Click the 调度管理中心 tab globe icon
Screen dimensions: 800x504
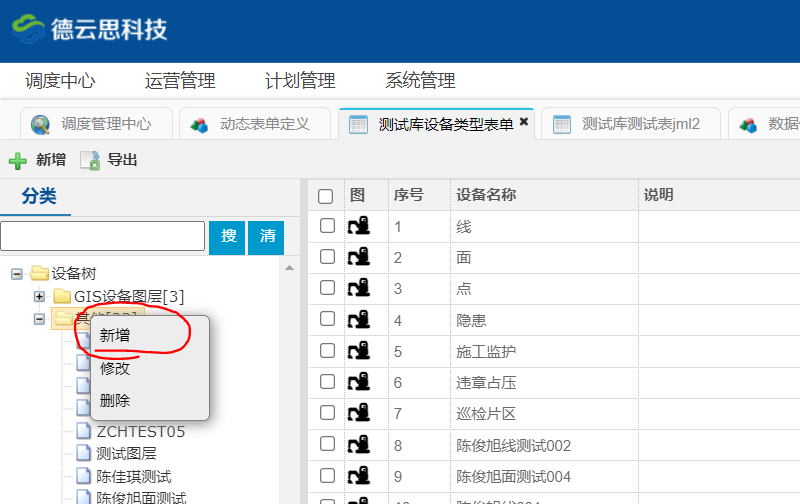41,124
